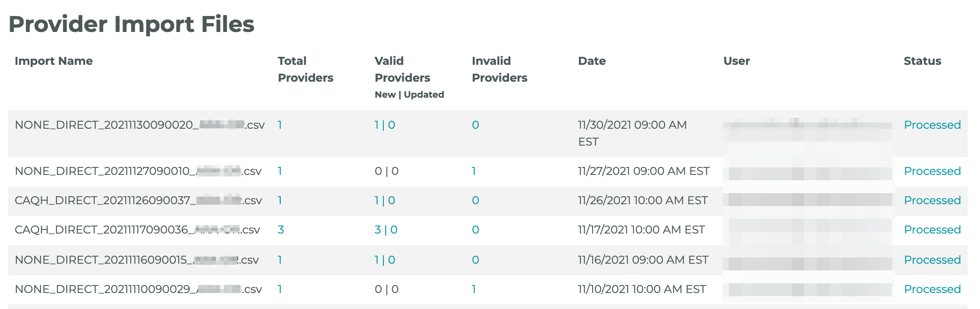Open Processed status for 11/30/2021 import
980x309 pixels.
[x=932, y=125]
